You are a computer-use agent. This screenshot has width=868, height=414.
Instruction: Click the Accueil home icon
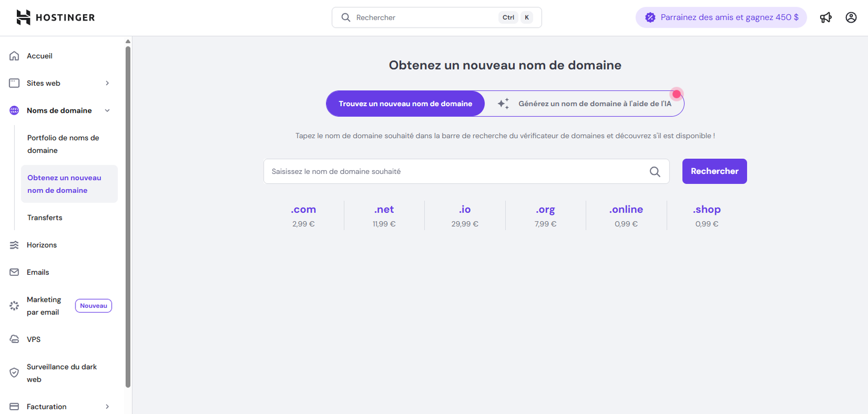pyautogui.click(x=15, y=56)
